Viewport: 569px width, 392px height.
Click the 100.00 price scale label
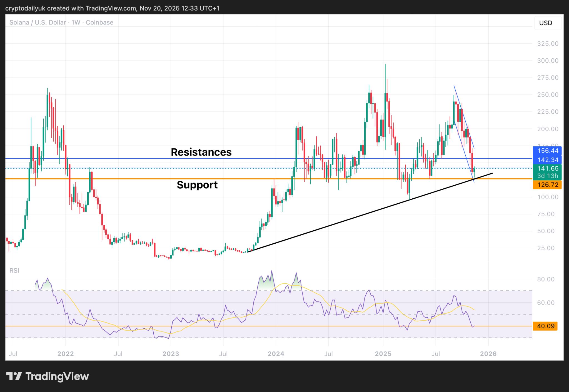coord(547,197)
